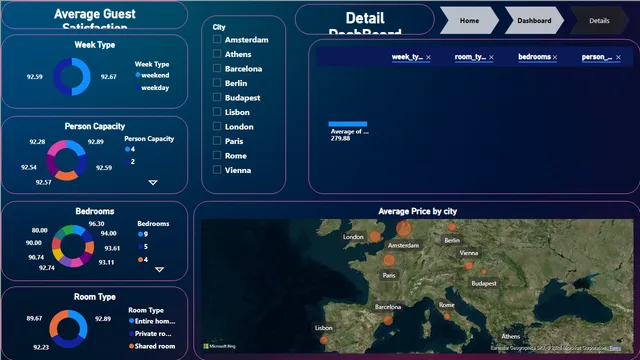Click the Athens label on the map
640x360 pixels.
coord(511,336)
